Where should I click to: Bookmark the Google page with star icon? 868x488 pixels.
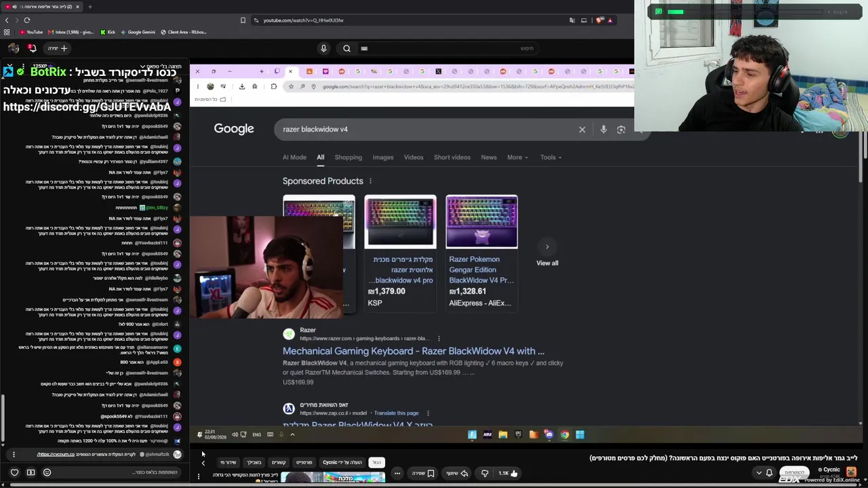pos(291,86)
